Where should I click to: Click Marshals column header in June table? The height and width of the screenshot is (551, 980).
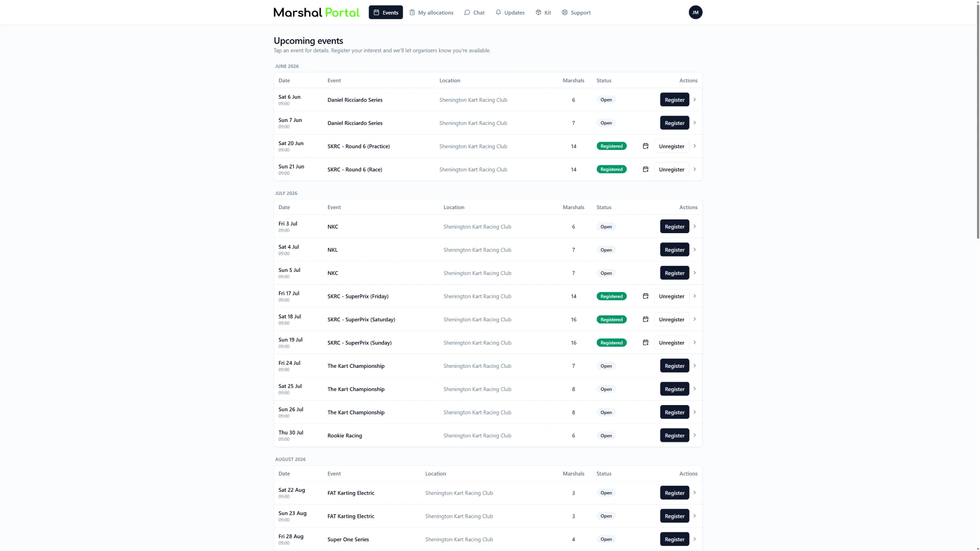pyautogui.click(x=573, y=80)
